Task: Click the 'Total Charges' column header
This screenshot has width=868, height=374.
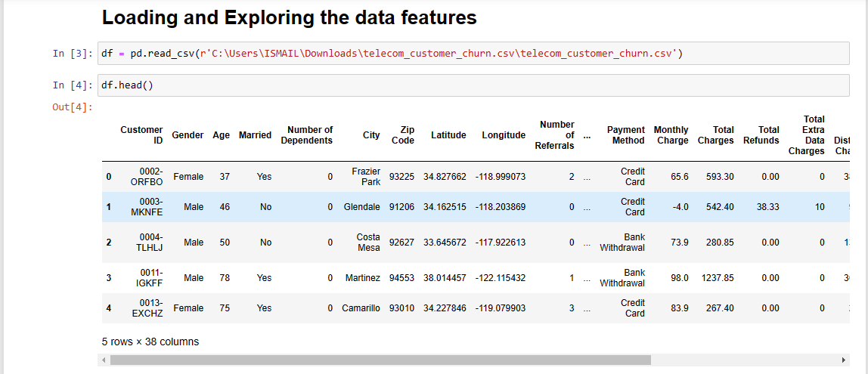Action: click(716, 135)
